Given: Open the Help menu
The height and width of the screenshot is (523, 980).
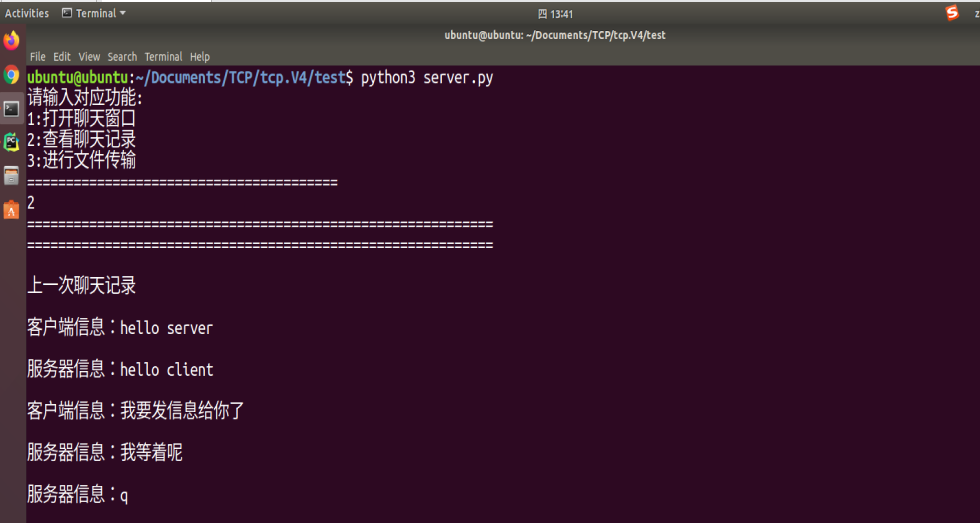Looking at the screenshot, I should [200, 57].
